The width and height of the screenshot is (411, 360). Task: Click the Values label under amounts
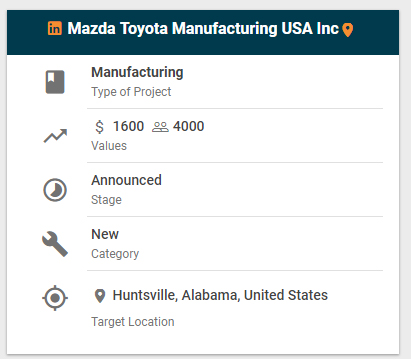[x=109, y=146]
